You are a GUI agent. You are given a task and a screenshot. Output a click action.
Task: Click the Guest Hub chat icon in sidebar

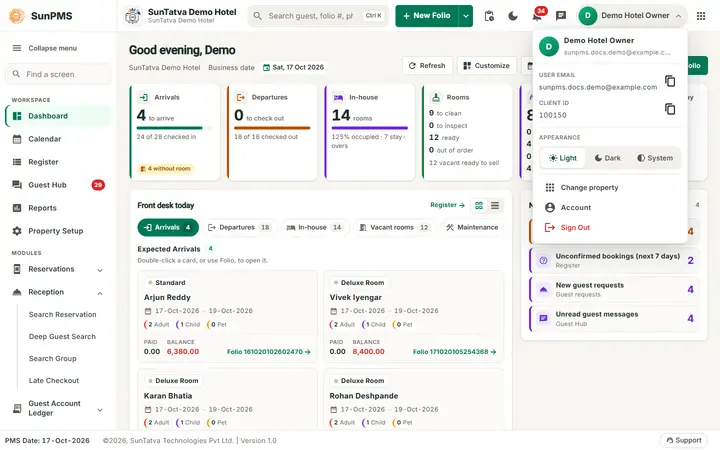17,185
